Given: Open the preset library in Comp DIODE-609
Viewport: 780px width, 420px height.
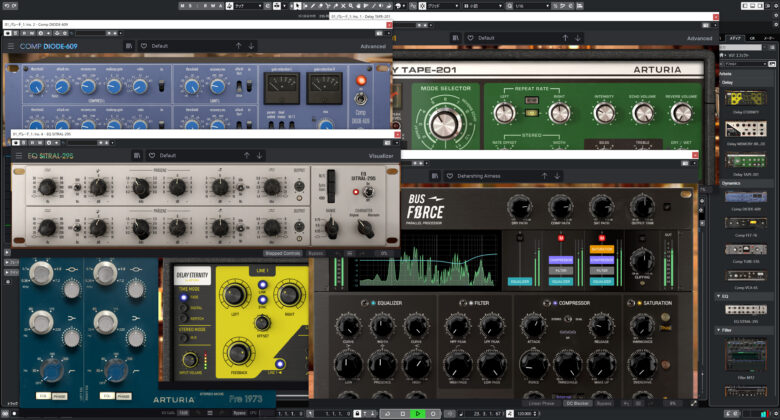Looking at the screenshot, I should pos(129,46).
